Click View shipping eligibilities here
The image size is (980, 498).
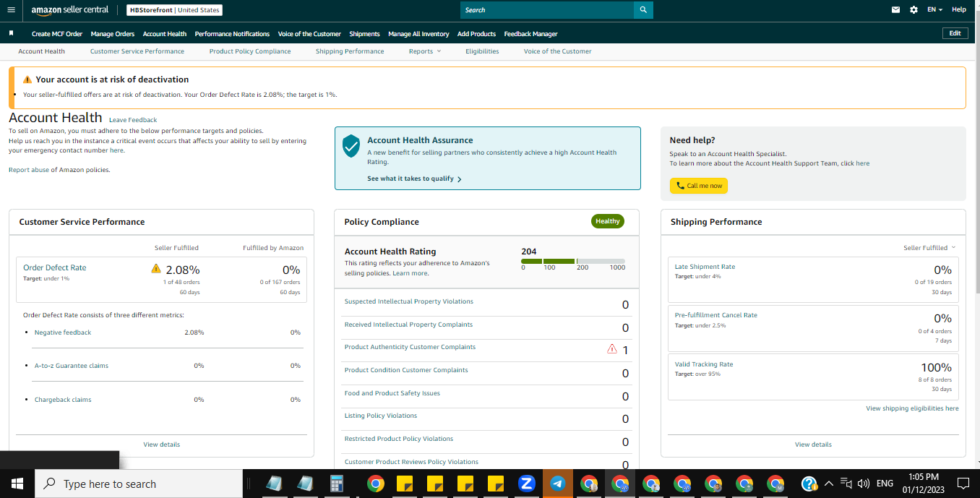(912, 408)
